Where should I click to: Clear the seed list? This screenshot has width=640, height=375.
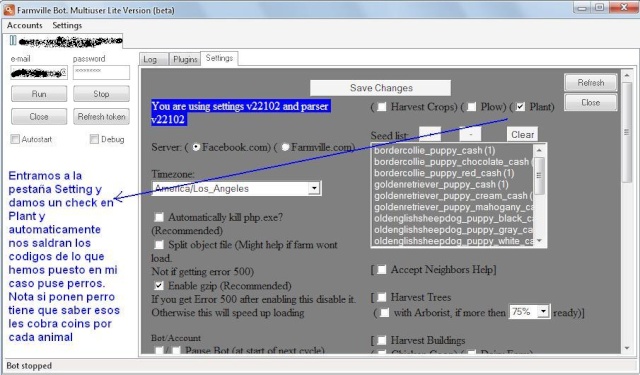(x=522, y=135)
